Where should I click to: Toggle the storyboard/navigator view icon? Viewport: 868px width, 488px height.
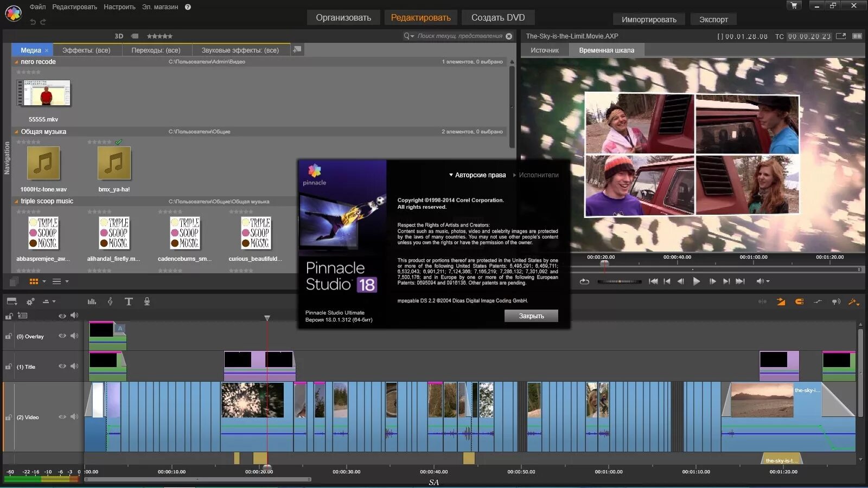(11, 301)
